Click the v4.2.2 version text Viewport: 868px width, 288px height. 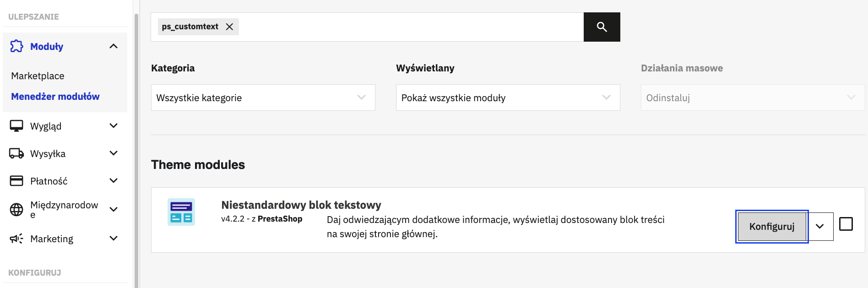click(x=233, y=219)
